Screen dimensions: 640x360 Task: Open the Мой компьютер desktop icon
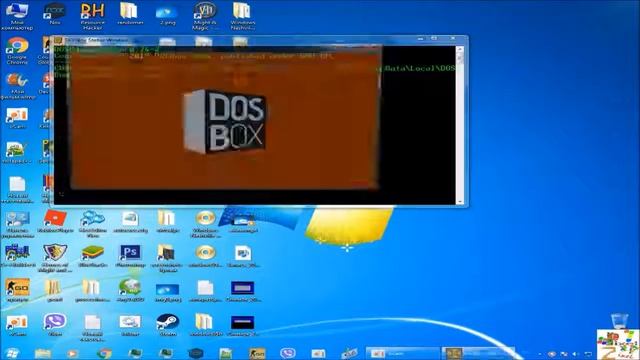coord(17,16)
